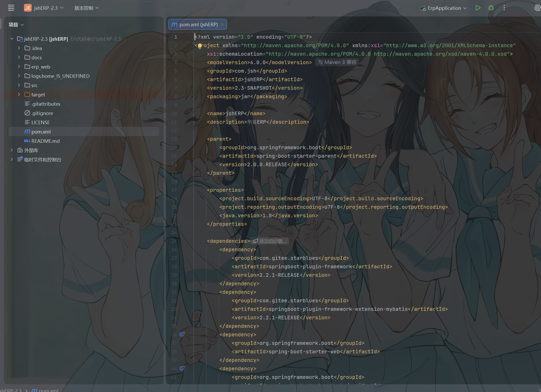Open the hamburger main menu

11,8
